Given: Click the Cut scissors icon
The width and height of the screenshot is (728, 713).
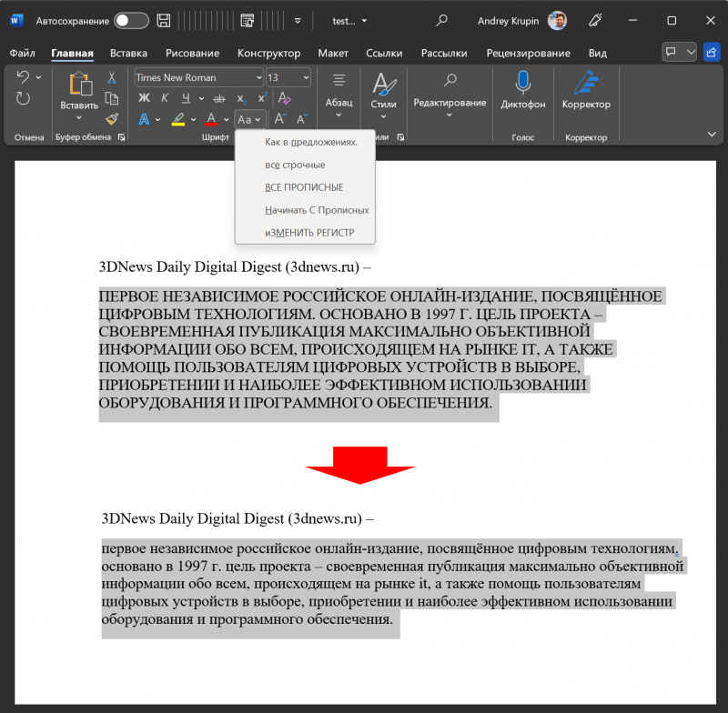Looking at the screenshot, I should (x=112, y=77).
